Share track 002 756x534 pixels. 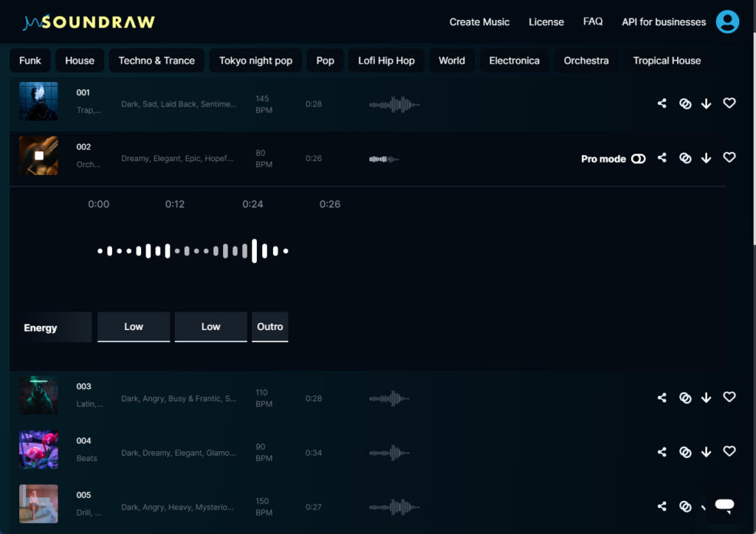(662, 158)
